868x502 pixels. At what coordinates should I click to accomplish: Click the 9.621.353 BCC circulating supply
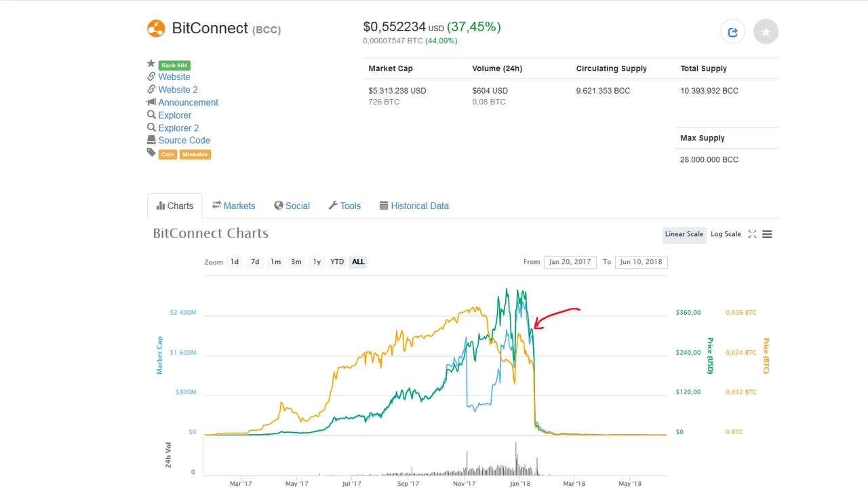tap(603, 91)
